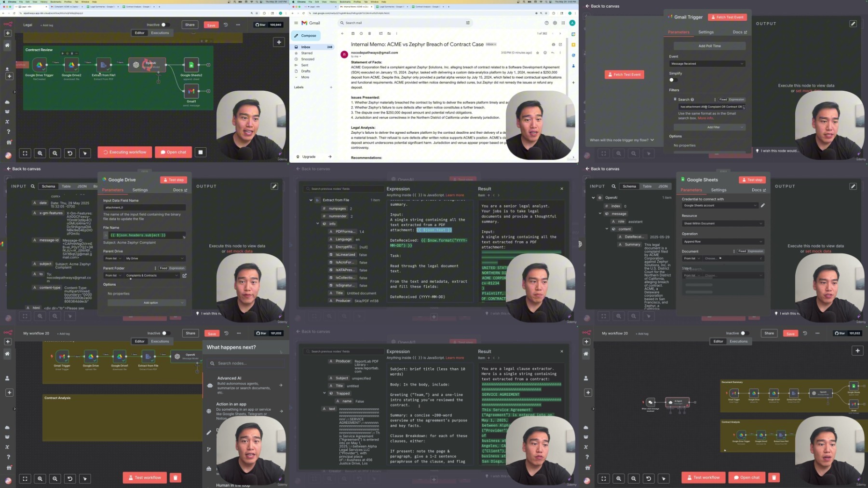The width and height of the screenshot is (868, 488).
Task: Select Fixed mode for Google Drive Parent Folder
Action: [x=163, y=268]
